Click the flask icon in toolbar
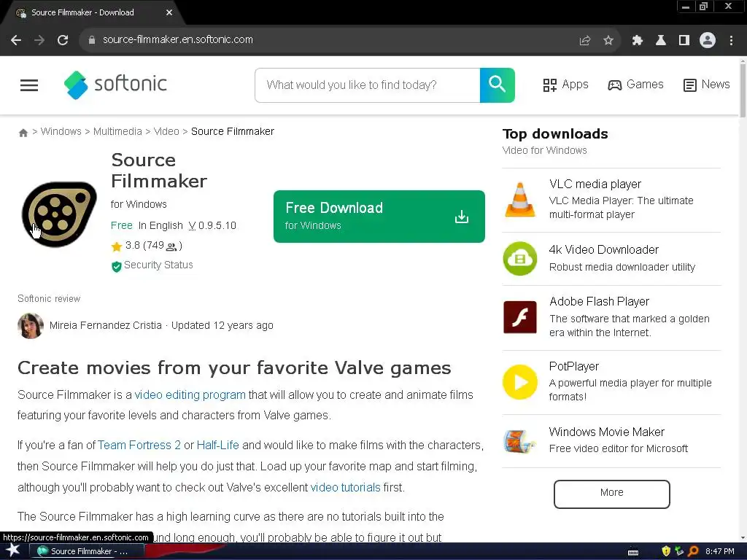Viewport: 747px width, 560px height. 661,41
